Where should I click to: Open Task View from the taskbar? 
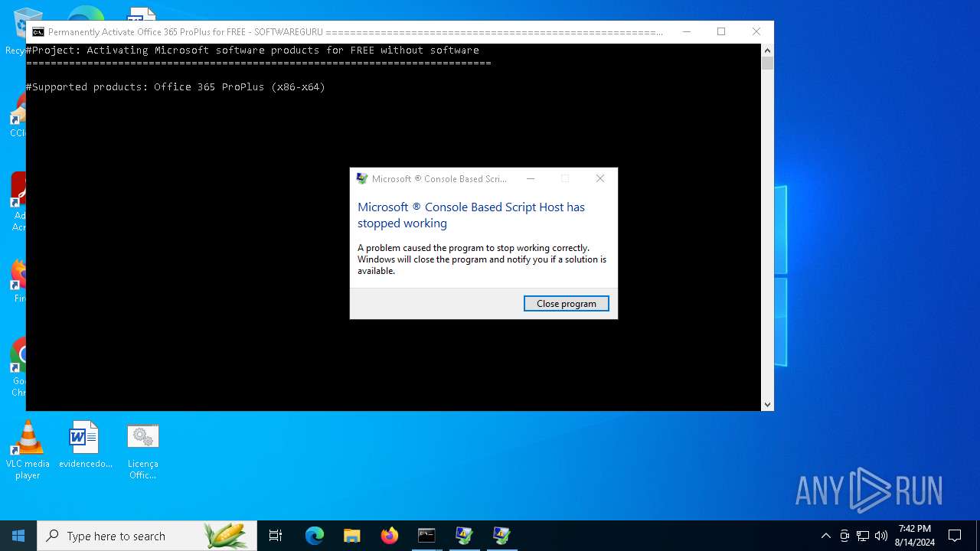pos(276,536)
